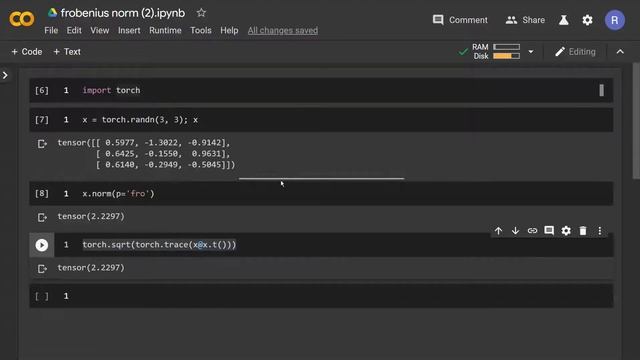Open the View menu
640x360 pixels.
click(x=100, y=31)
